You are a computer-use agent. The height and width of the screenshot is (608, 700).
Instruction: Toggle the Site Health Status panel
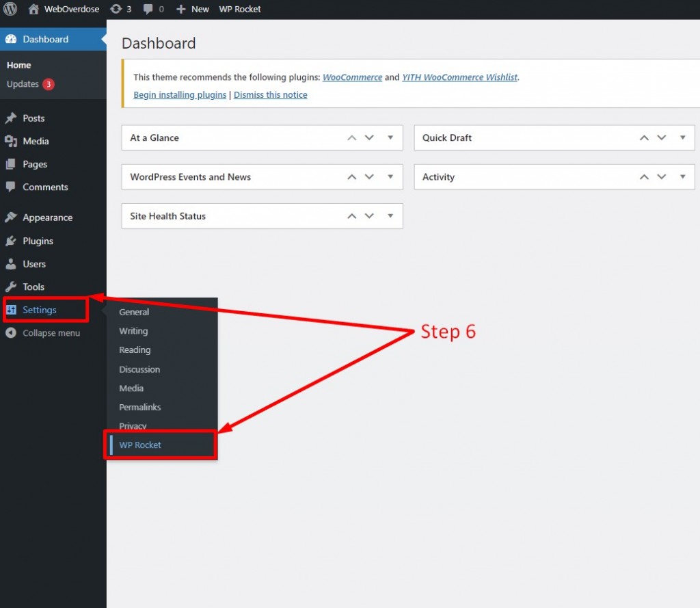coord(390,216)
